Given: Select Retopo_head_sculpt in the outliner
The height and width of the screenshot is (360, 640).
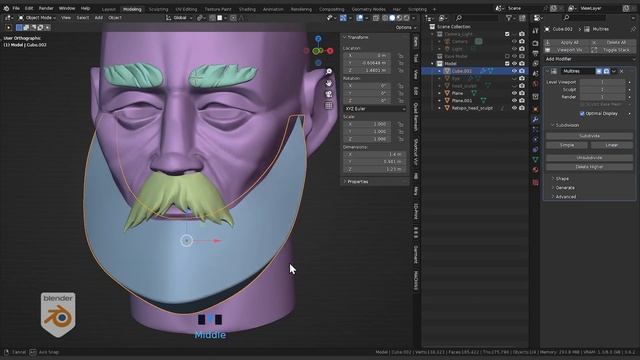Looking at the screenshot, I should point(472,108).
